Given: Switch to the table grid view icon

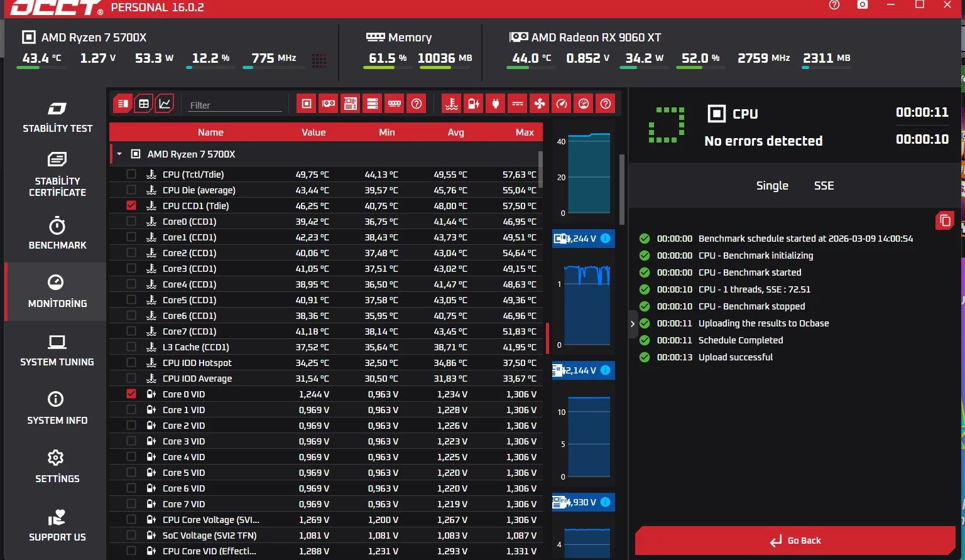Looking at the screenshot, I should click(144, 104).
